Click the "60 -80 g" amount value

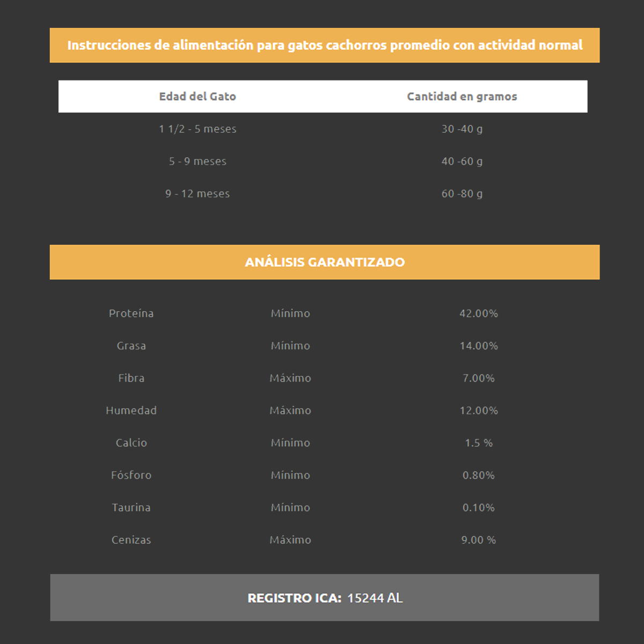point(462,194)
